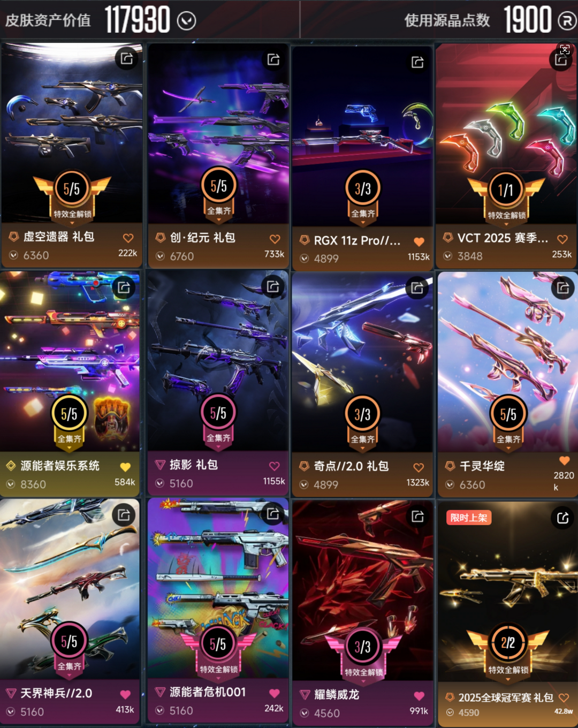Open the 使用源晶点数 label
Screen dimensions: 578x728
(447, 20)
